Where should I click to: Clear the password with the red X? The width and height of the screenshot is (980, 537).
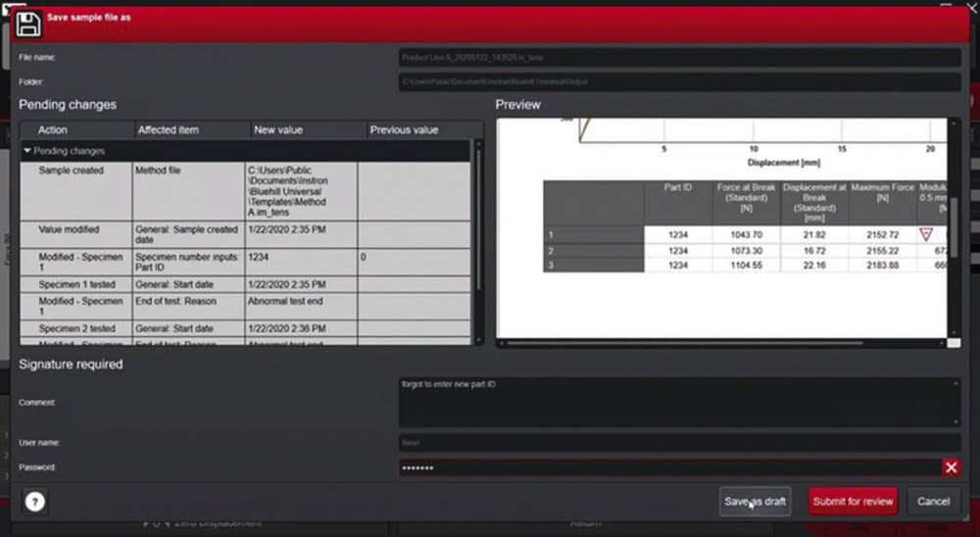pos(952,467)
